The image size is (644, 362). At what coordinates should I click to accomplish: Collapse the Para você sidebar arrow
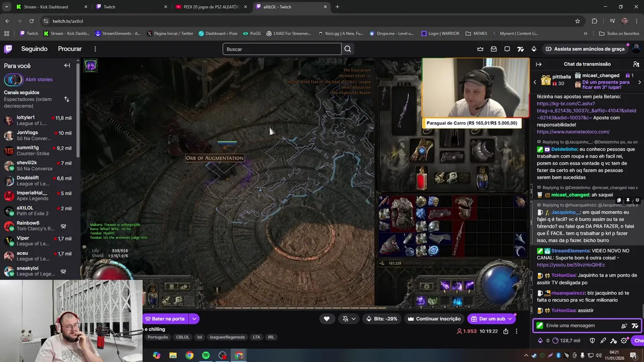click(67, 65)
